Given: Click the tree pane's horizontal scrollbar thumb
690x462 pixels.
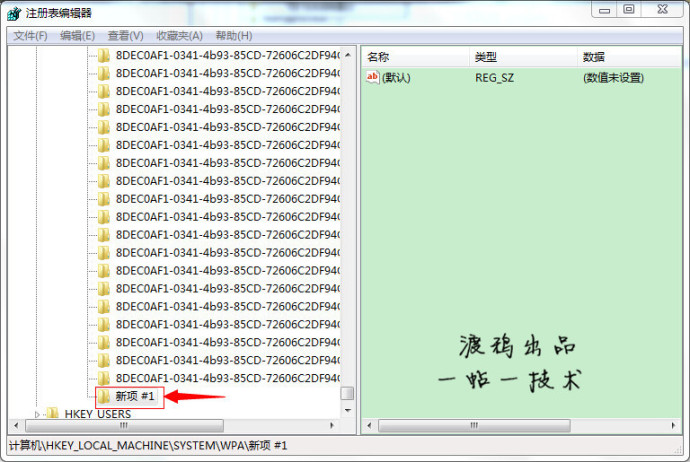Looking at the screenshot, I should point(125,426).
